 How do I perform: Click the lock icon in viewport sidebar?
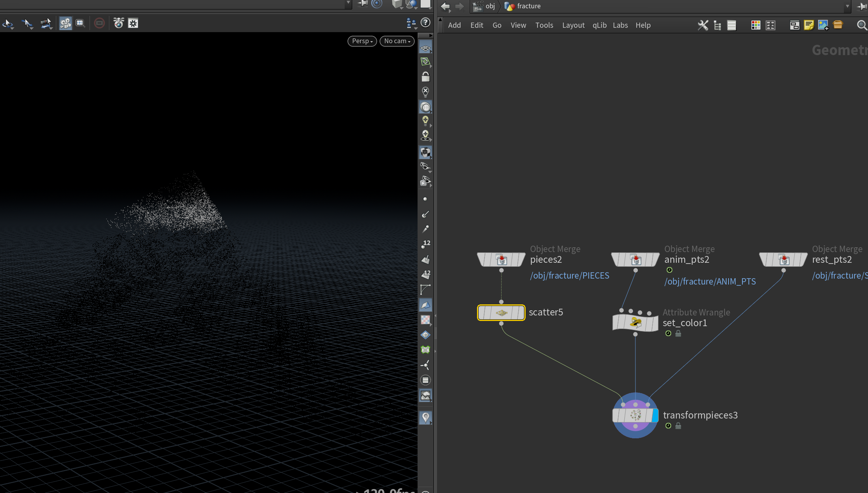pos(425,76)
